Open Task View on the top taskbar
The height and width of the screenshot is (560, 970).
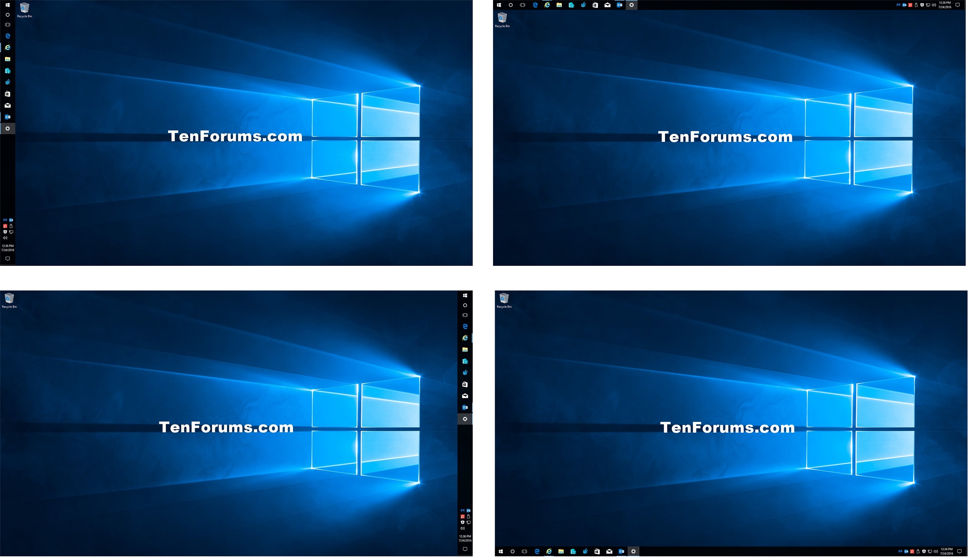click(522, 5)
